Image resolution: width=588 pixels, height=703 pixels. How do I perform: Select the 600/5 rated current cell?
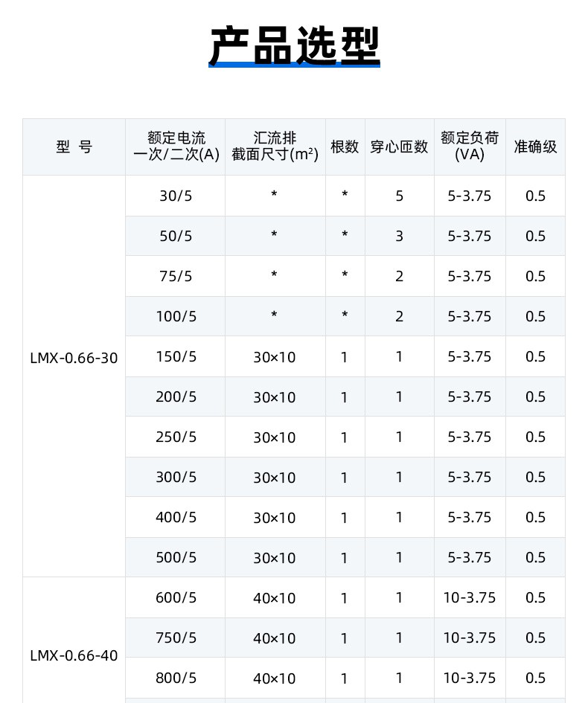tap(176, 597)
